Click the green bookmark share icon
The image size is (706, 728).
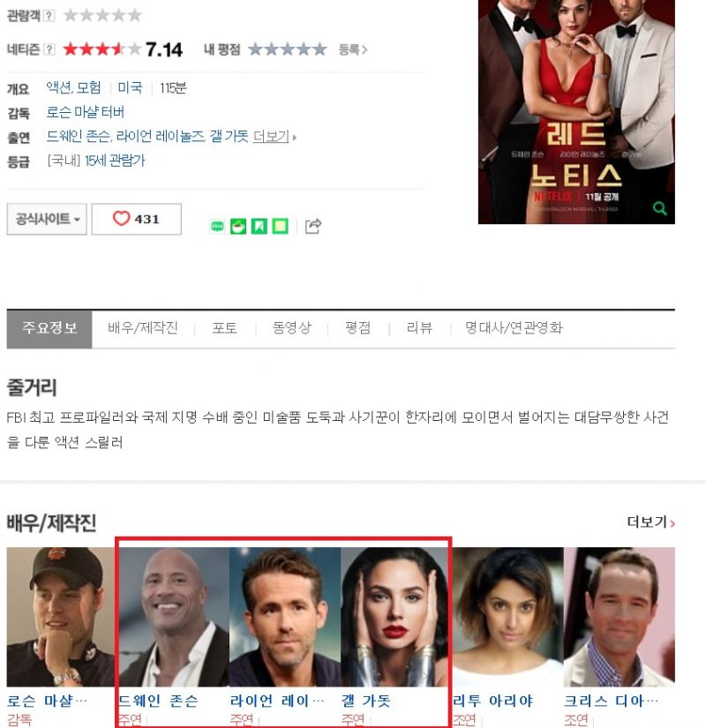click(x=259, y=226)
